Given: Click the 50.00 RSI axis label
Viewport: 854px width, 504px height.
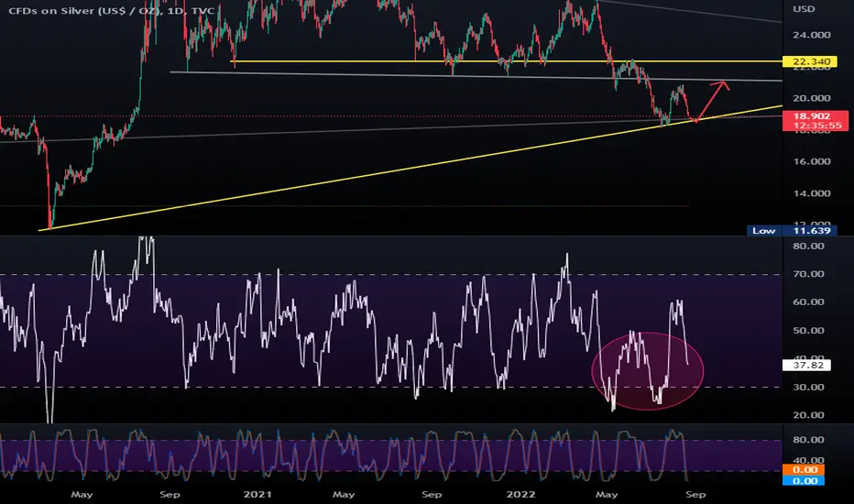Looking at the screenshot, I should pyautogui.click(x=808, y=331).
